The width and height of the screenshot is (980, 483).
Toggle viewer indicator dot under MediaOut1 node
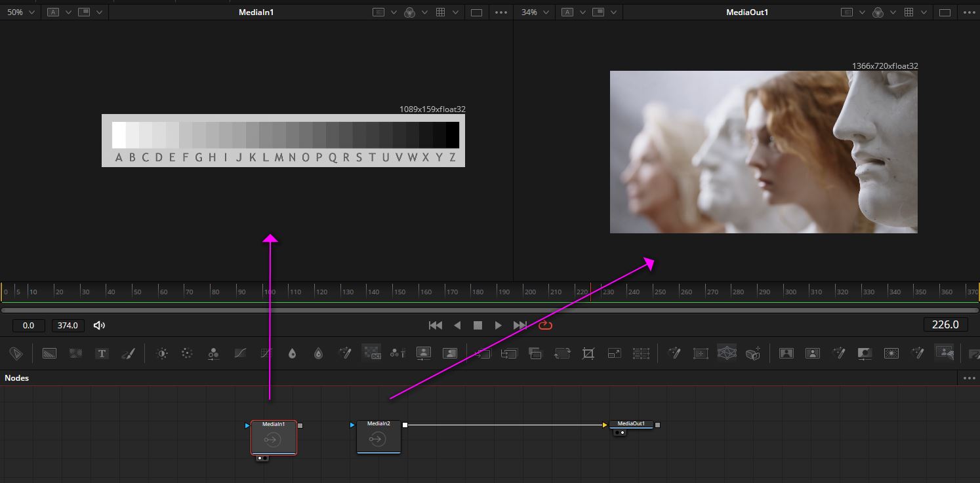pos(623,433)
